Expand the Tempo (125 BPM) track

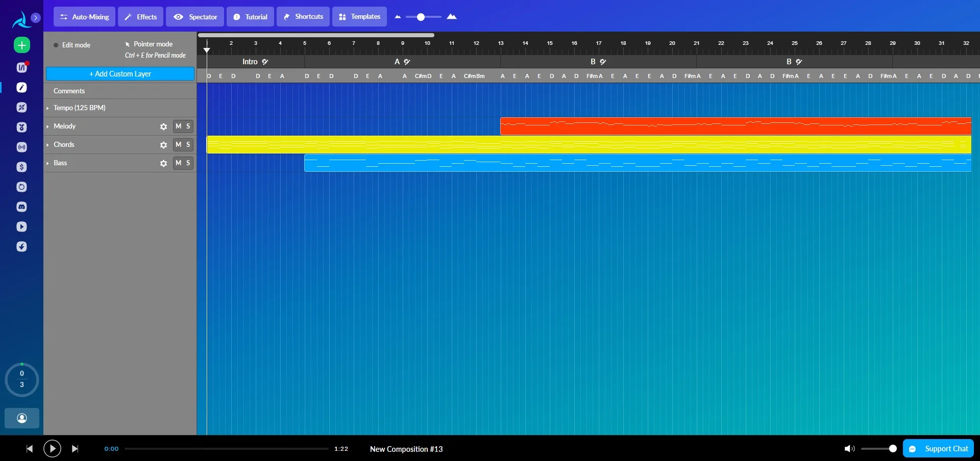(x=47, y=108)
